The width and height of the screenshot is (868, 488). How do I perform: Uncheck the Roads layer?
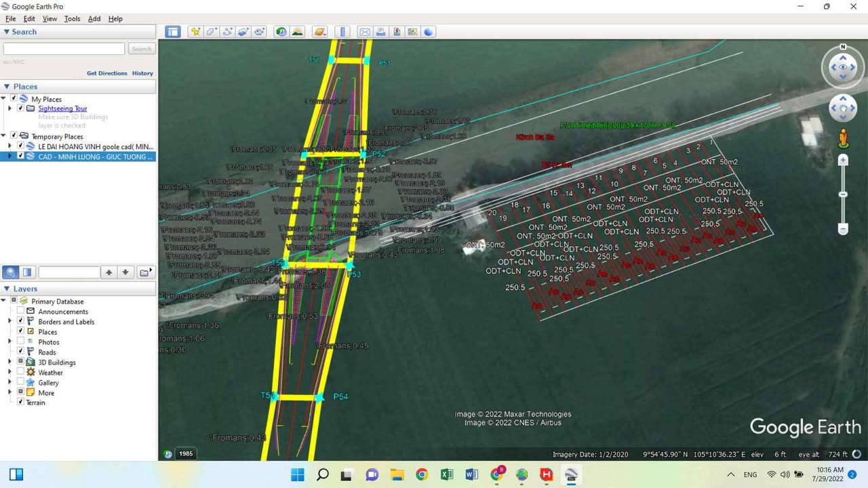pyautogui.click(x=20, y=352)
